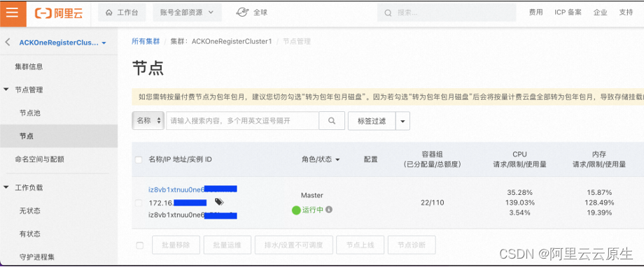The width and height of the screenshot is (644, 267).
Task: Focus the node search content input
Action: pyautogui.click(x=242, y=121)
